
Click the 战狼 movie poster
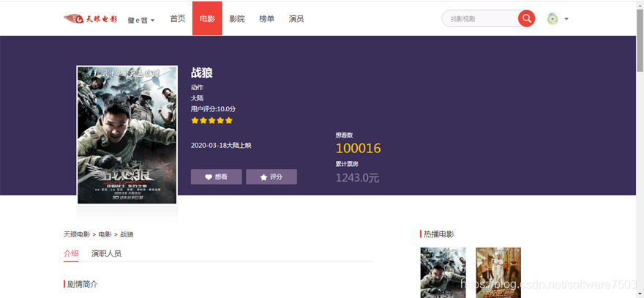click(x=127, y=135)
